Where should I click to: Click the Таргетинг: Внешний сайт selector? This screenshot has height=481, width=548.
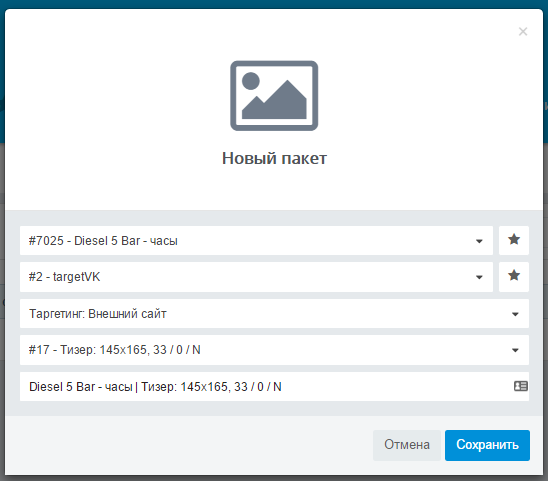click(274, 314)
